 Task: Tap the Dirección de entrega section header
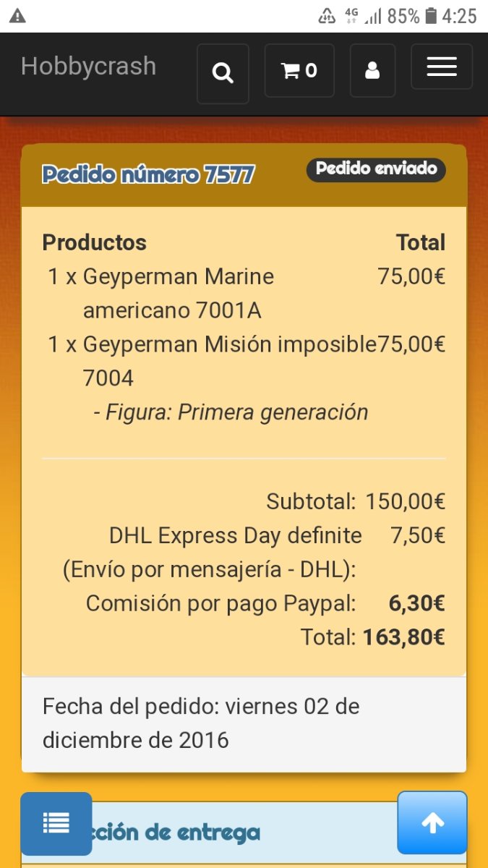(x=174, y=833)
